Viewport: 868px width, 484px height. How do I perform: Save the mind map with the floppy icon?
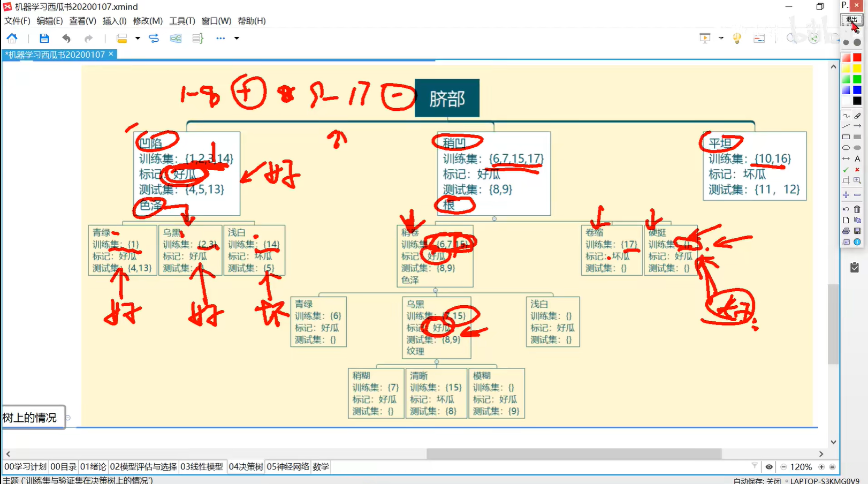point(44,38)
